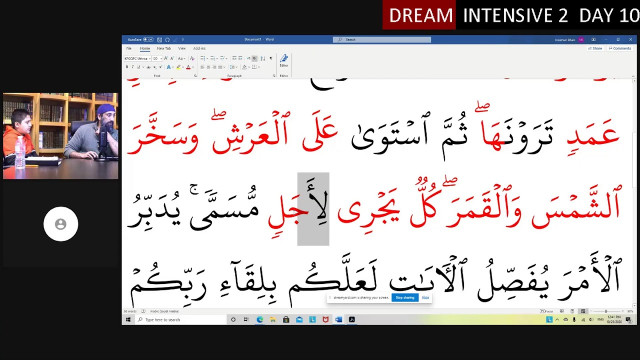The image size is (640, 360).
Task: Open the Add-ins ribbon tab
Action: [x=199, y=49]
